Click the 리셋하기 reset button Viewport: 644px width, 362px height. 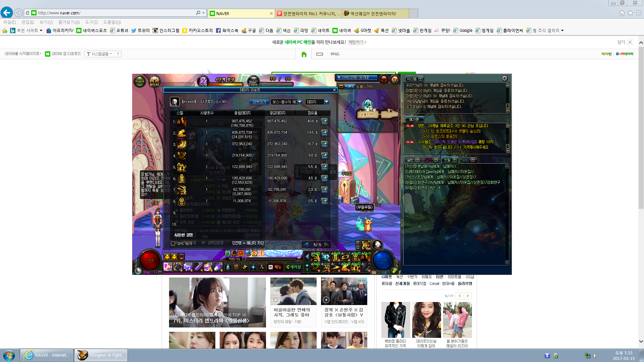click(x=259, y=102)
